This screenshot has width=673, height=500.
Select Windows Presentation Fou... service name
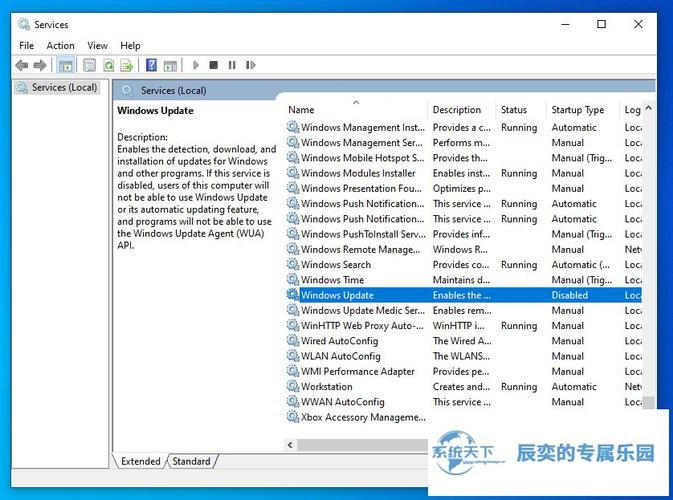coord(361,188)
